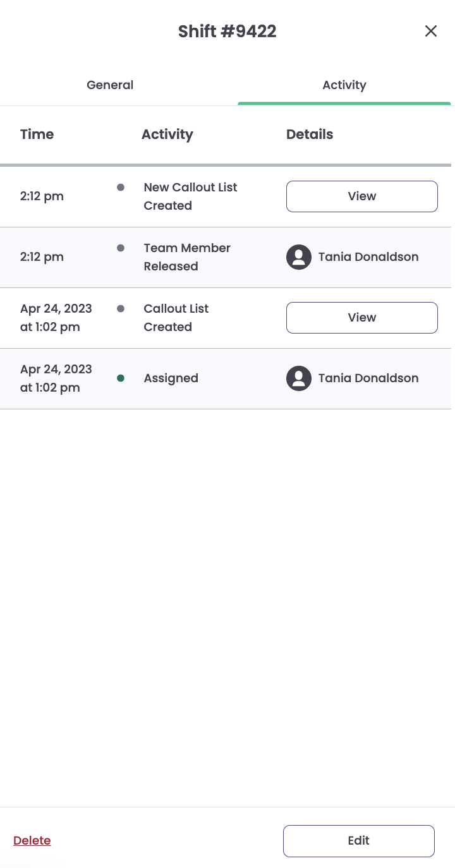Image resolution: width=455 pixels, height=868 pixels.
Task: Click the green status dot beside Assigned
Action: (121, 378)
